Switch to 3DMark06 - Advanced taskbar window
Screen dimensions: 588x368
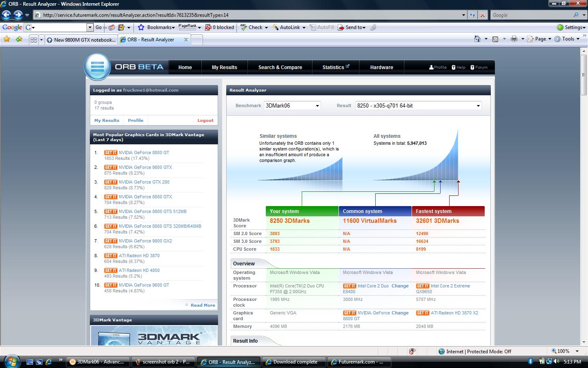[x=98, y=362]
